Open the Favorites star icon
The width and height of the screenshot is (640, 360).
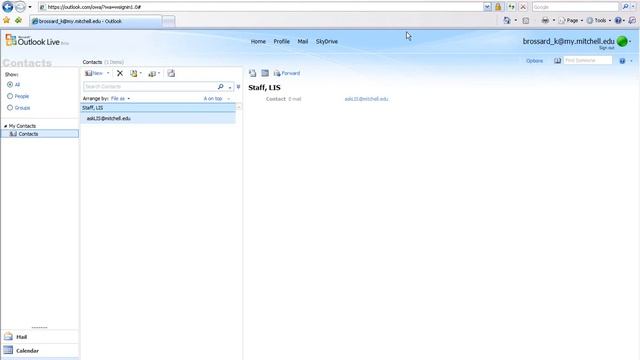tap(7, 20)
